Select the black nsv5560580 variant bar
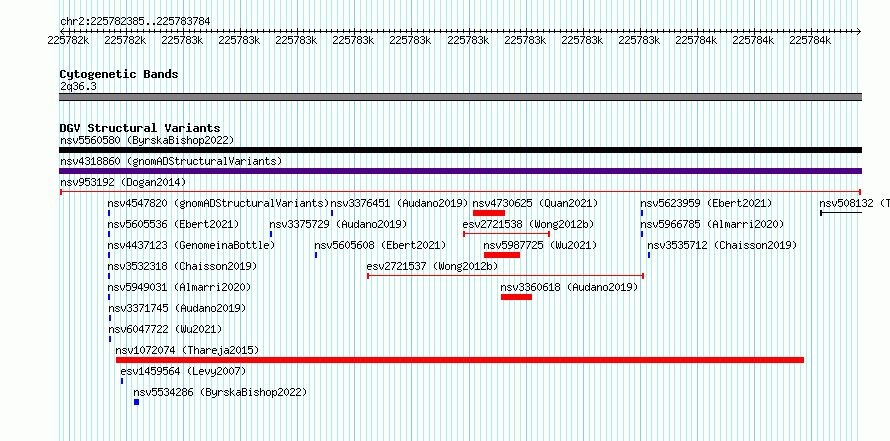 tap(460, 150)
